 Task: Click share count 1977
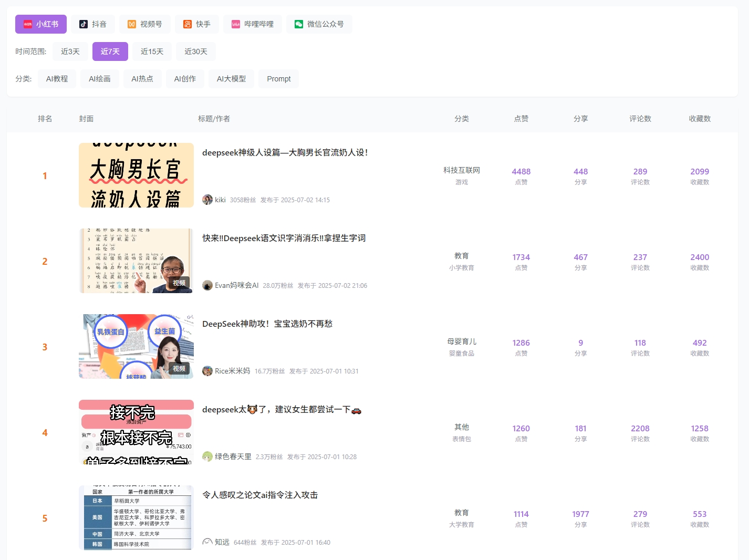click(581, 514)
